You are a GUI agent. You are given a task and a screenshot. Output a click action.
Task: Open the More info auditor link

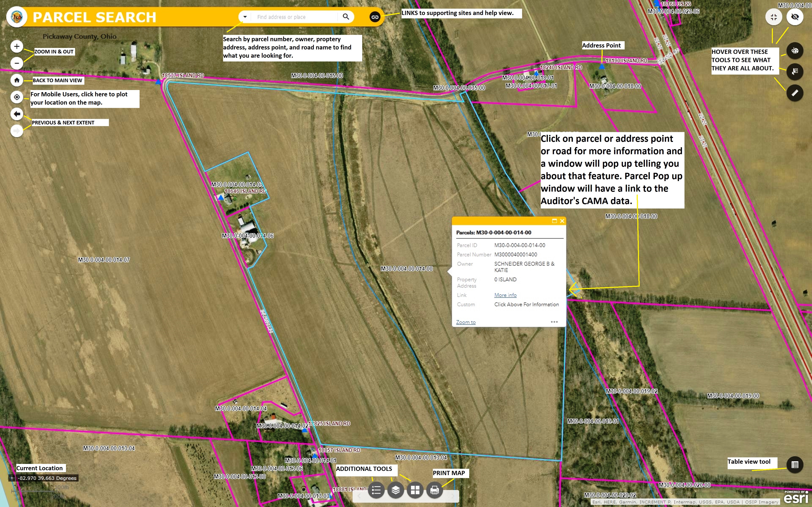point(505,295)
